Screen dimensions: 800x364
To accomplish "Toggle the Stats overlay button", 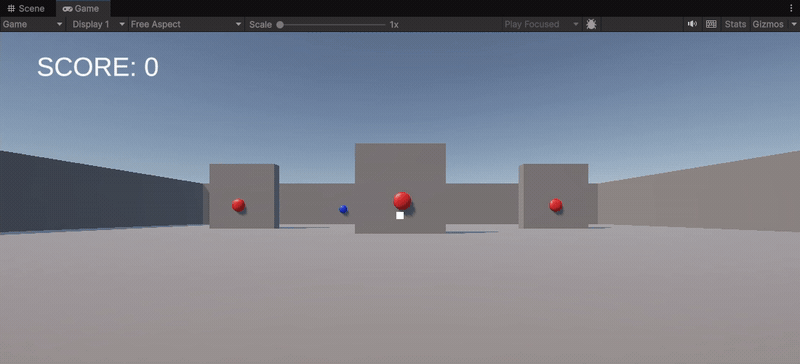I will (735, 24).
